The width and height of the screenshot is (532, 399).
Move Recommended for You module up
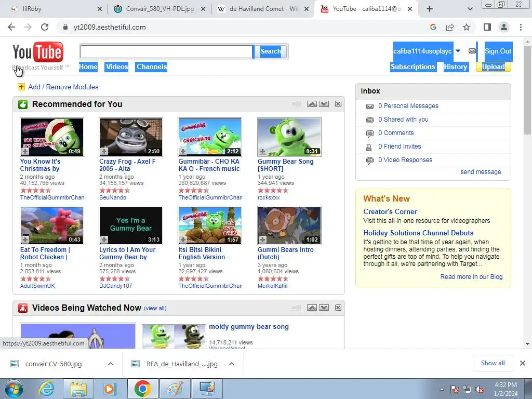point(312,104)
